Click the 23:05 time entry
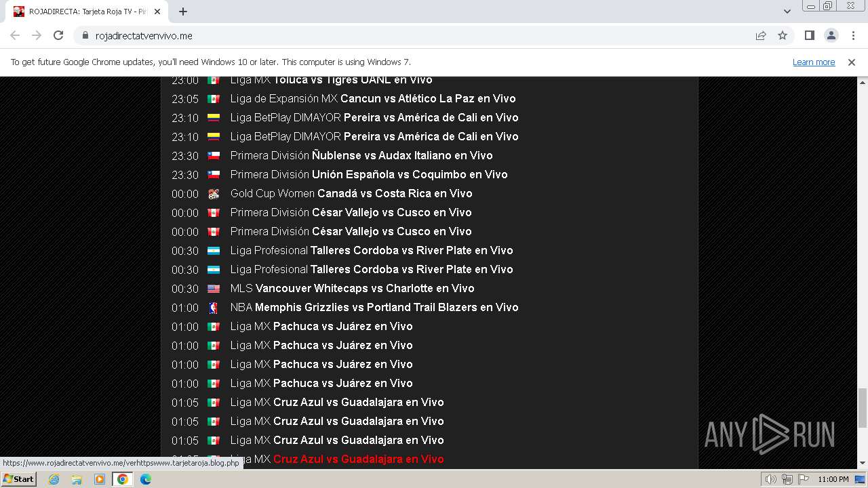The height and width of the screenshot is (488, 868). (185, 99)
